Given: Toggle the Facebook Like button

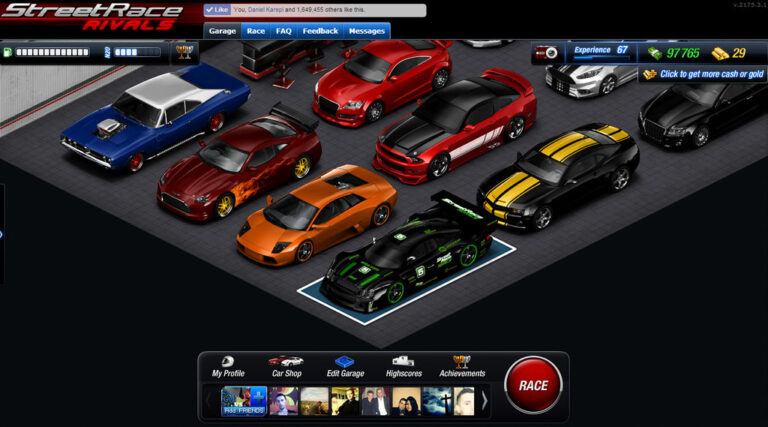Looking at the screenshot, I should [217, 10].
